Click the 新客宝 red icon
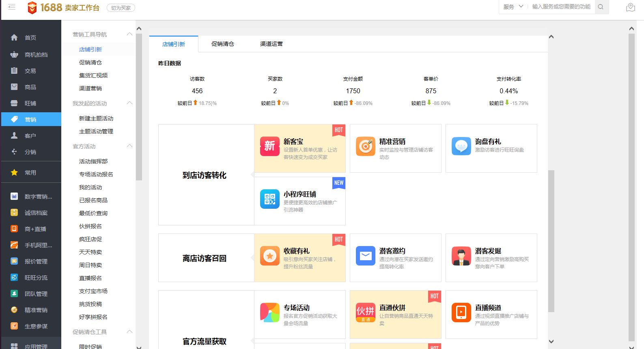Image resolution: width=644 pixels, height=349 pixels. click(270, 146)
